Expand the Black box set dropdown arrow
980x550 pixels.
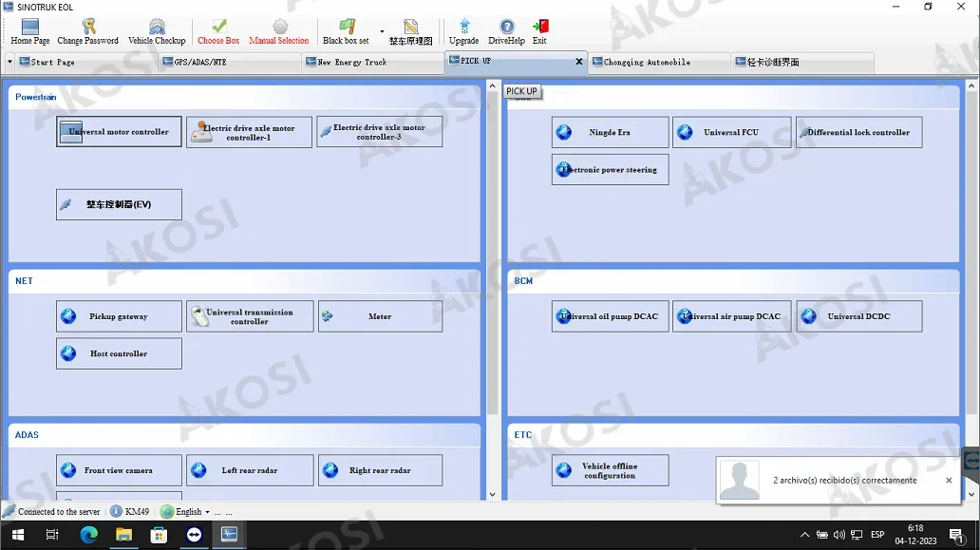[x=382, y=31]
